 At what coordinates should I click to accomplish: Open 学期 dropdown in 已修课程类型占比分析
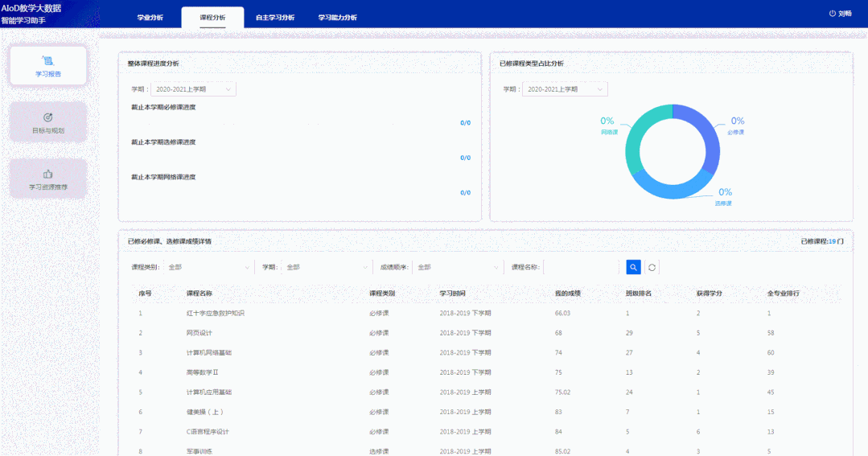click(565, 89)
